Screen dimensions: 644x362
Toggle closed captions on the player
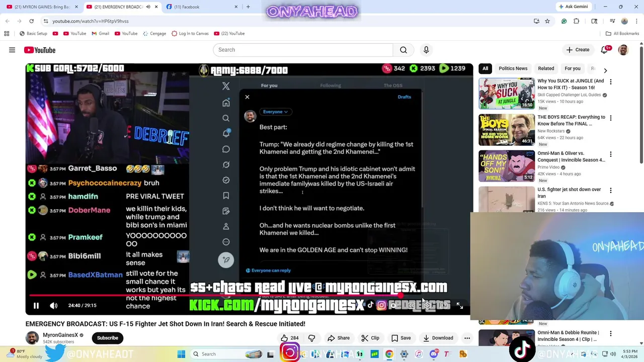[x=411, y=305]
